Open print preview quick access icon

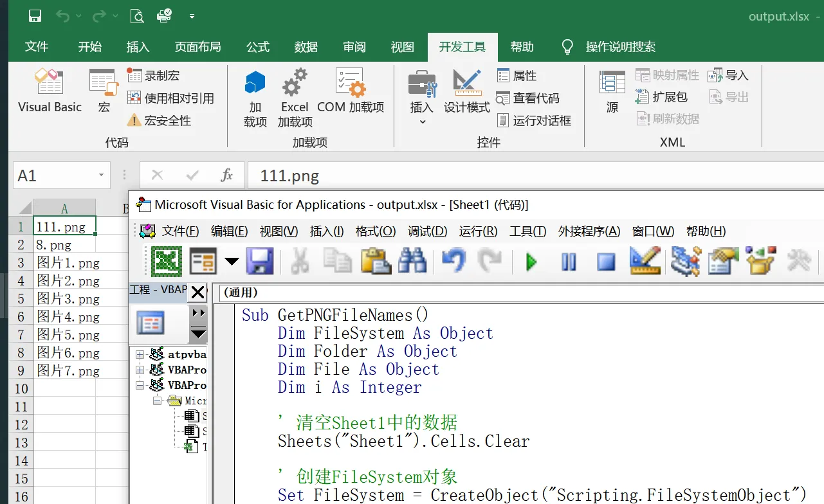click(136, 16)
